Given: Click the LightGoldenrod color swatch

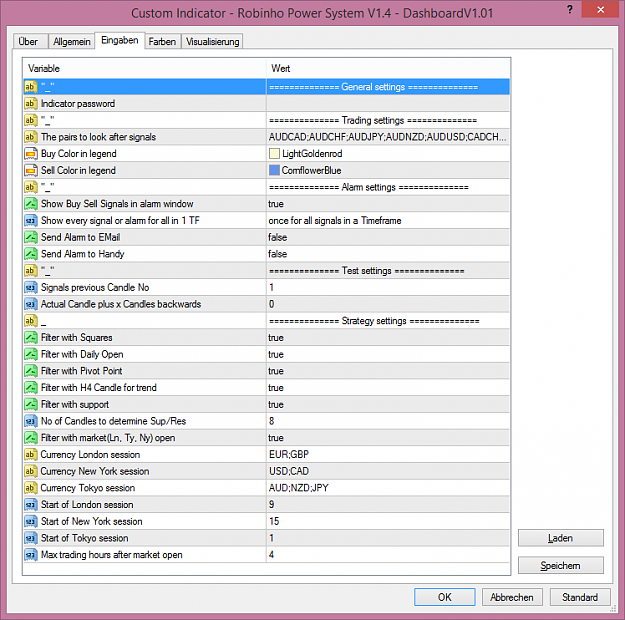Looking at the screenshot, I should (274, 154).
